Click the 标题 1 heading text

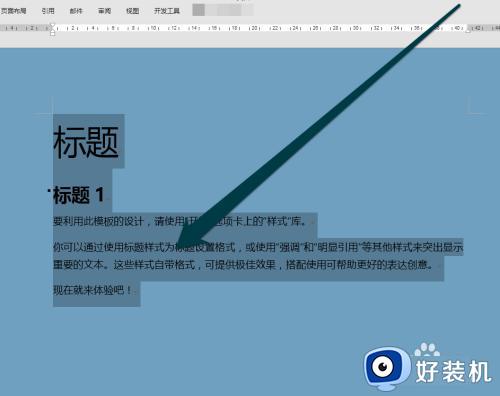pyautogui.click(x=79, y=195)
